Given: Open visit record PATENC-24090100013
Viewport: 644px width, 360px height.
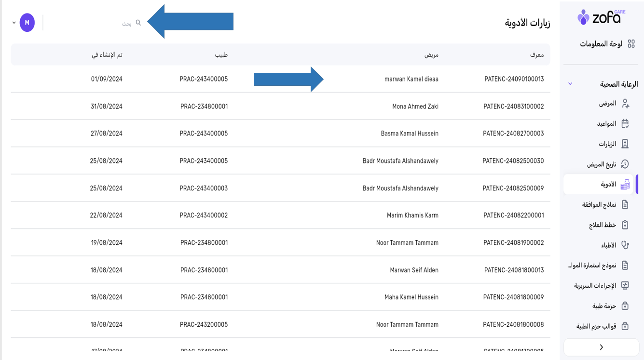Looking at the screenshot, I should point(514,79).
